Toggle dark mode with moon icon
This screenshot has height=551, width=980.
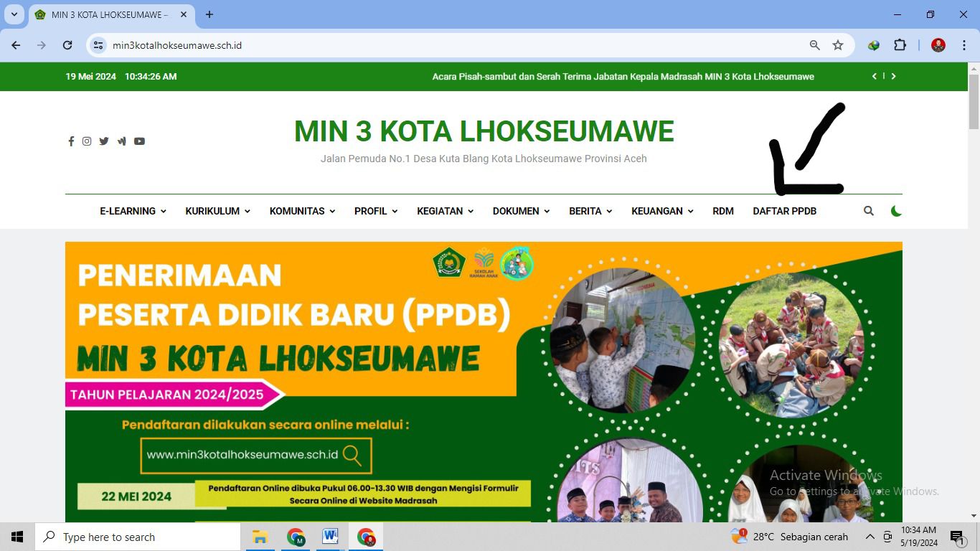[896, 211]
